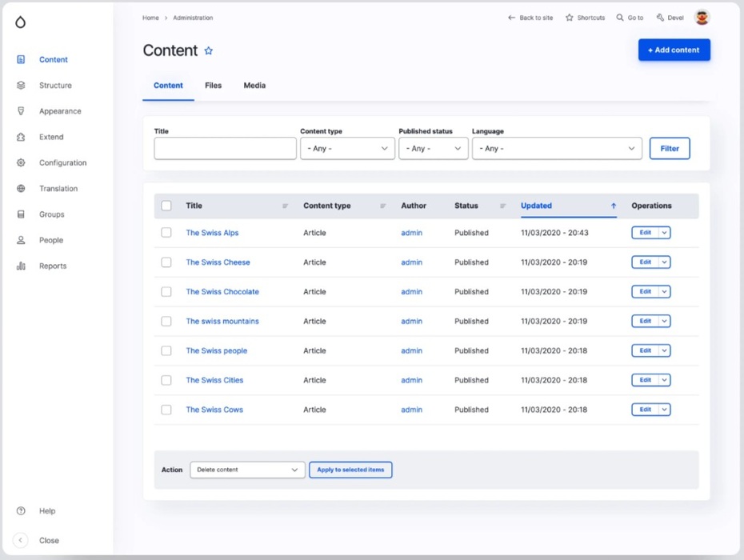Screen dimensions: 744x560
Task: Open Reports chart icon in sidebar
Action: pyautogui.click(x=21, y=266)
